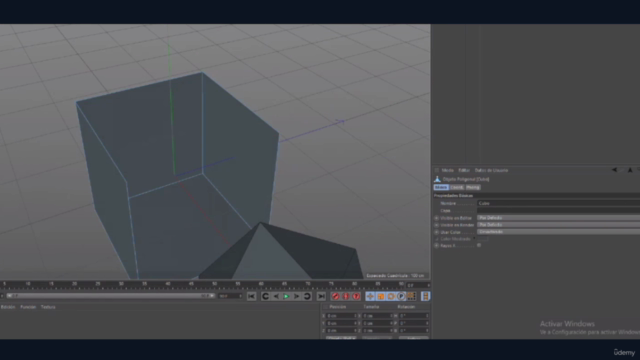640x360 pixels.
Task: Click the Rotación P field
Action: point(413,323)
